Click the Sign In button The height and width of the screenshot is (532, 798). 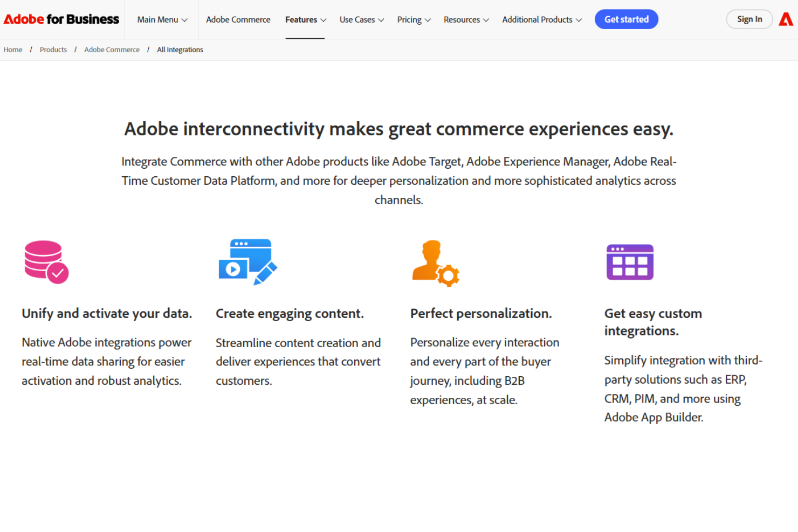[x=749, y=19]
